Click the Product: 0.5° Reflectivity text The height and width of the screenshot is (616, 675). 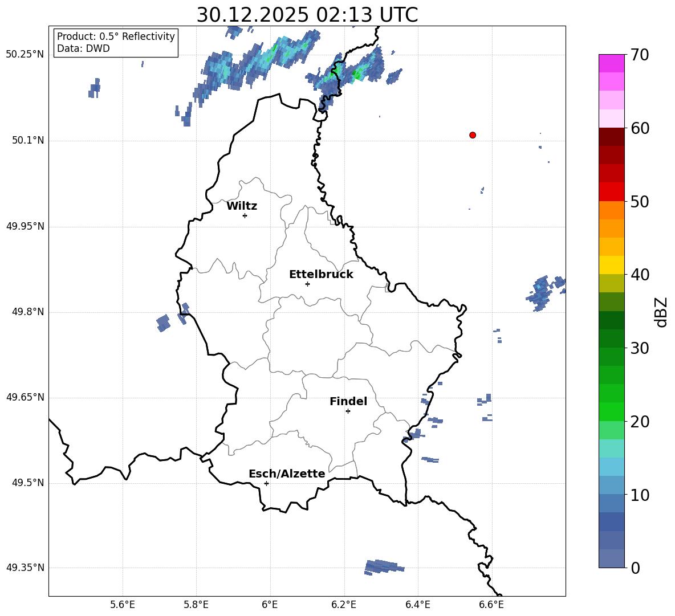[116, 36]
